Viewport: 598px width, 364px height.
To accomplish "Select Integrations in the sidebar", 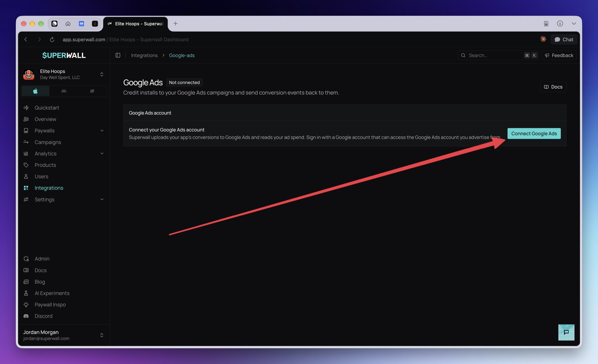I will 49,188.
